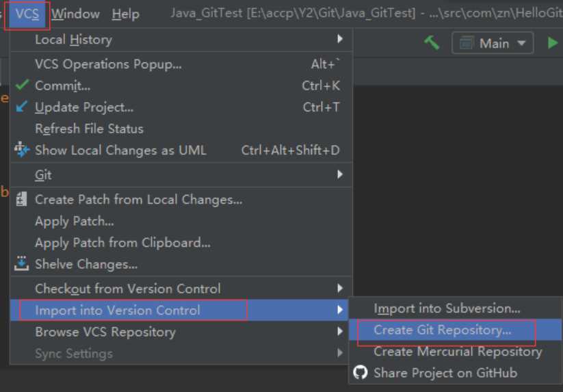The width and height of the screenshot is (563, 392).
Task: Click the green Build hammer icon
Action: coord(432,42)
